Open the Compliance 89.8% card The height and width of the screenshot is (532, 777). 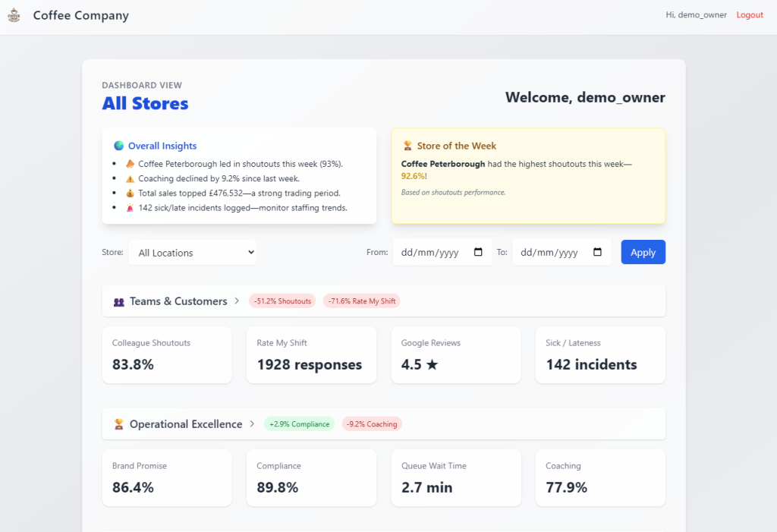[311, 477]
